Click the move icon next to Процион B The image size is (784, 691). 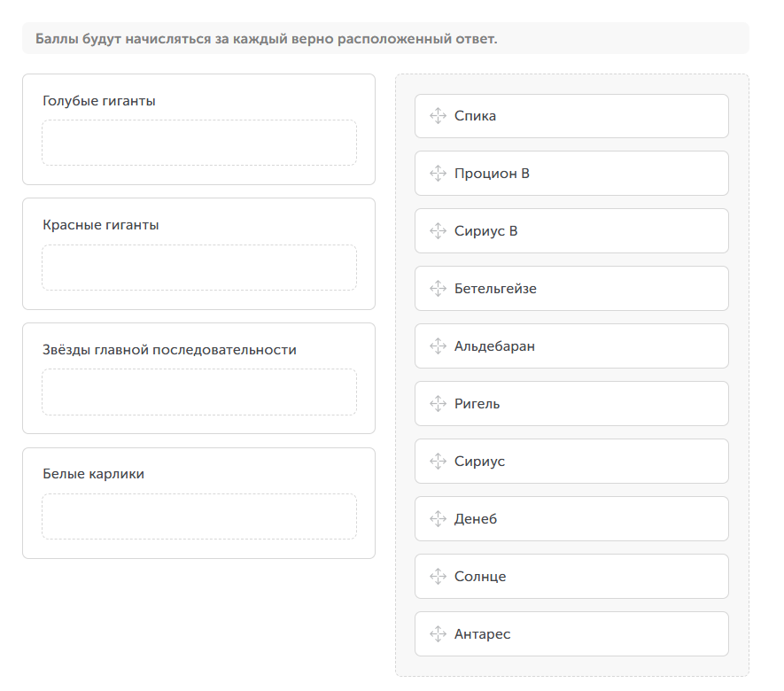(x=438, y=174)
